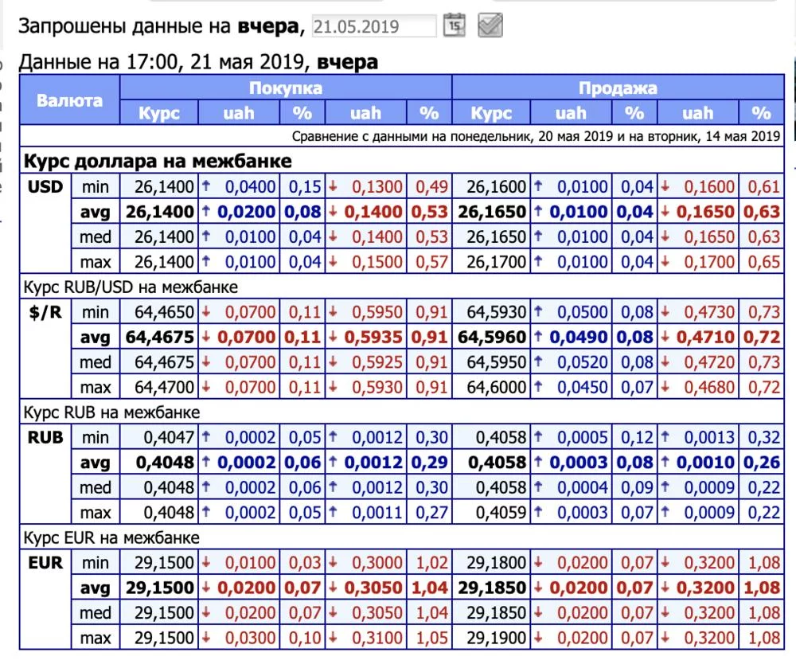Open the calendar date picker

[454, 25]
